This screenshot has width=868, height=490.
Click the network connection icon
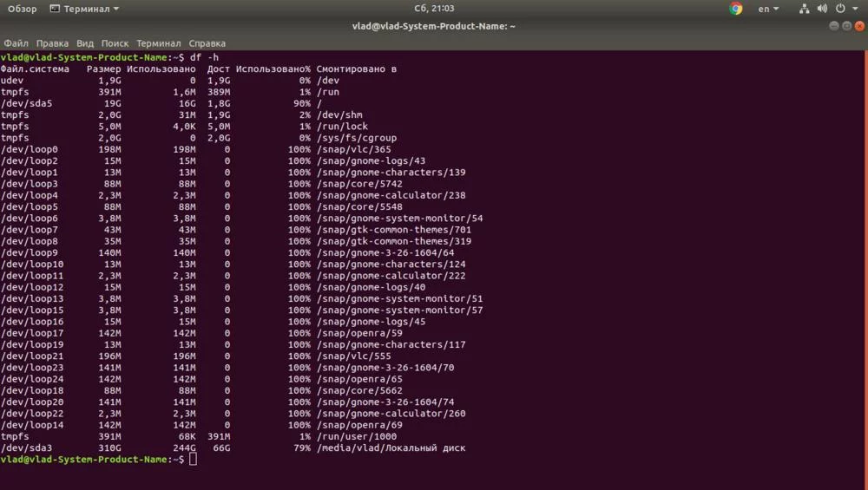tap(805, 9)
